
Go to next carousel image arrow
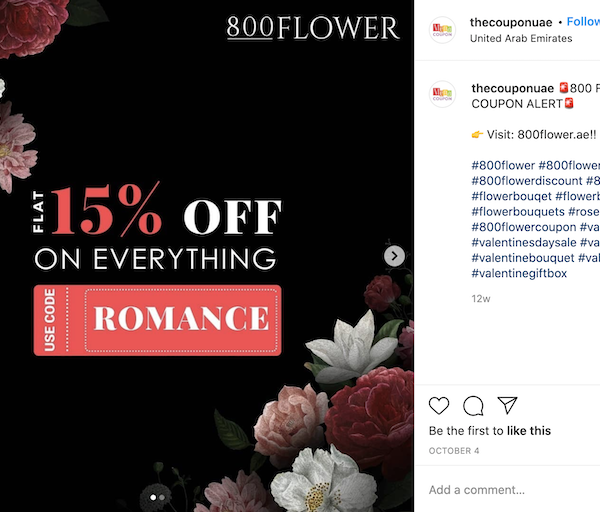[x=395, y=256]
